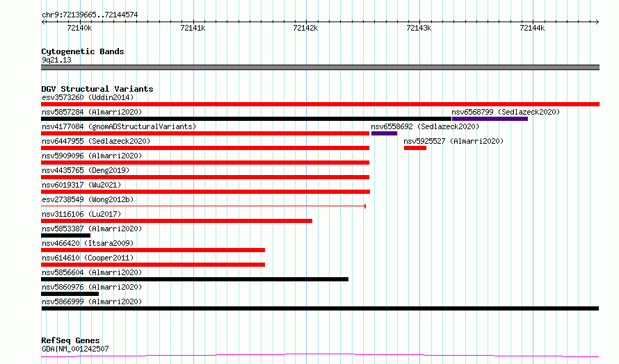The image size is (619, 364).
Task: Select the magenta GDA gene line
Action: click(320, 356)
